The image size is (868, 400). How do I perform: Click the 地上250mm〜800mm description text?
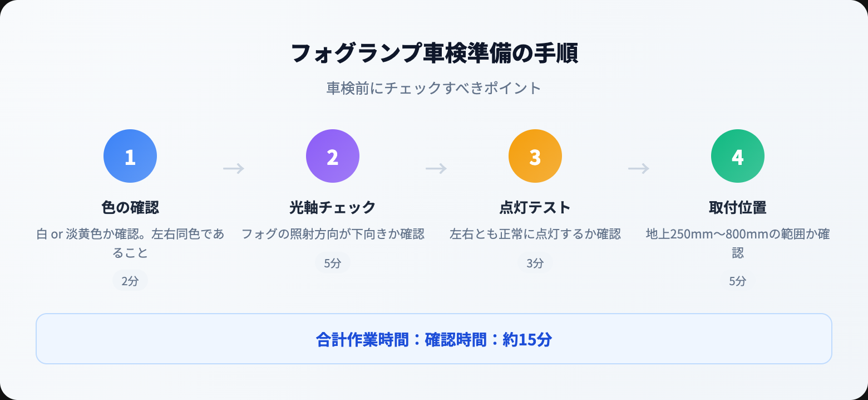pos(738,243)
